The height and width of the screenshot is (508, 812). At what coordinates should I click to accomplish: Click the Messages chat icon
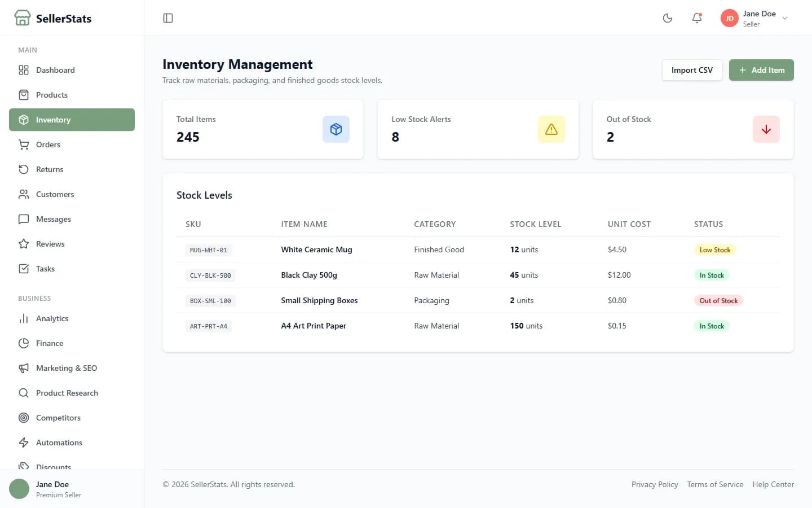coord(24,219)
